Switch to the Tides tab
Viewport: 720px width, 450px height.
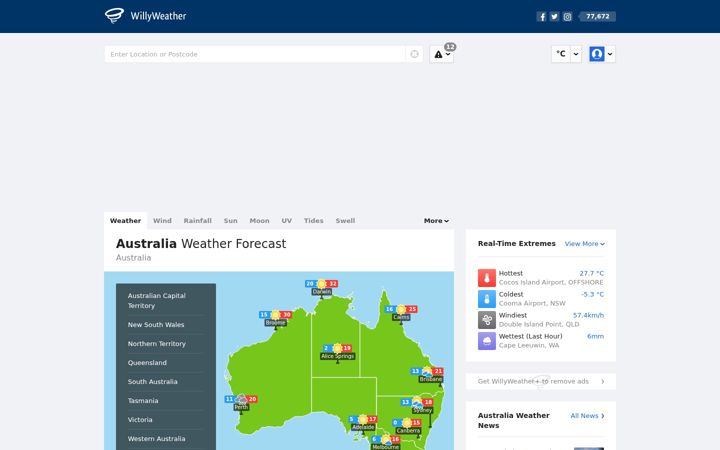coord(314,221)
